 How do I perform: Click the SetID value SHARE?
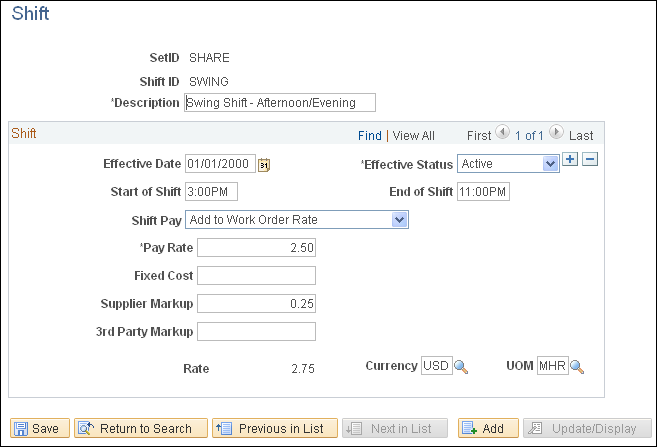pyautogui.click(x=209, y=57)
